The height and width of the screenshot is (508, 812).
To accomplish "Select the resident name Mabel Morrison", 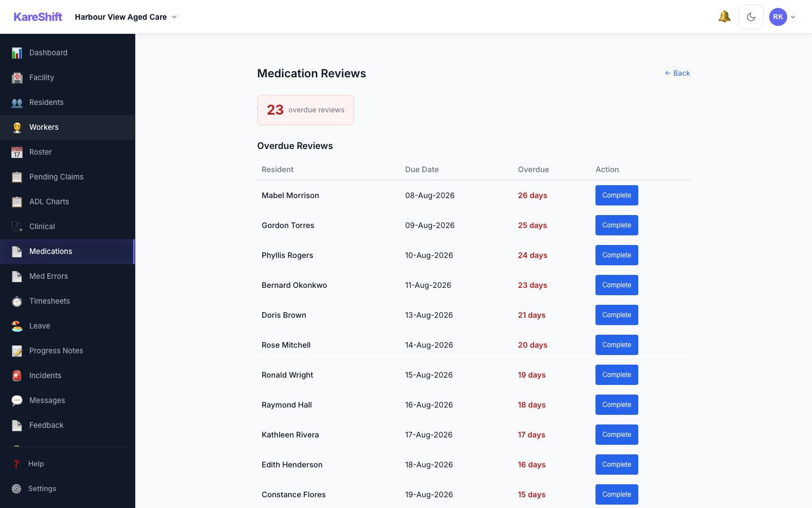I will coord(290,195).
